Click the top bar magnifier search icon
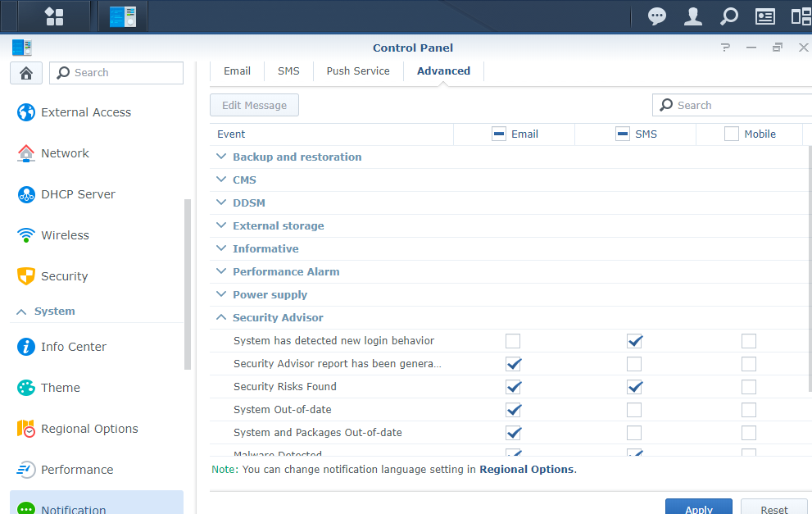Viewport: 812px width, 514px height. click(728, 16)
